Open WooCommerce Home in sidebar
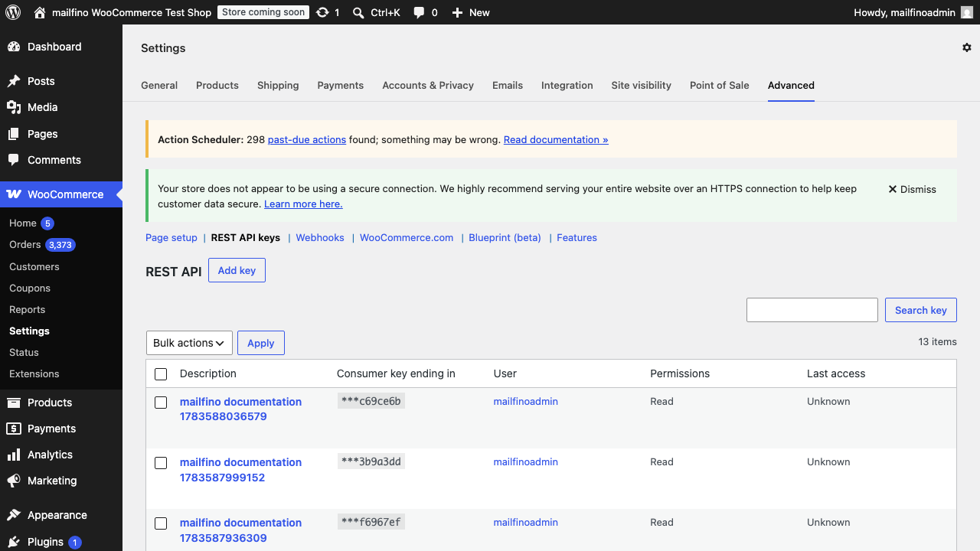980x551 pixels. click(x=23, y=223)
